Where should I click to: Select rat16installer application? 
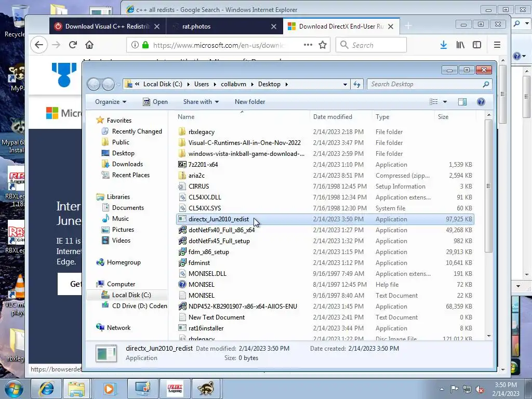click(x=325, y=328)
